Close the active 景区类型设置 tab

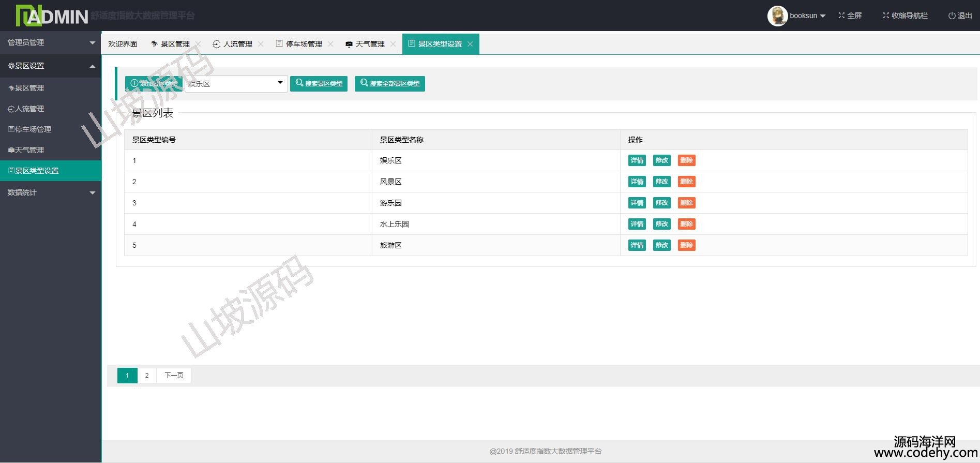pyautogui.click(x=470, y=44)
